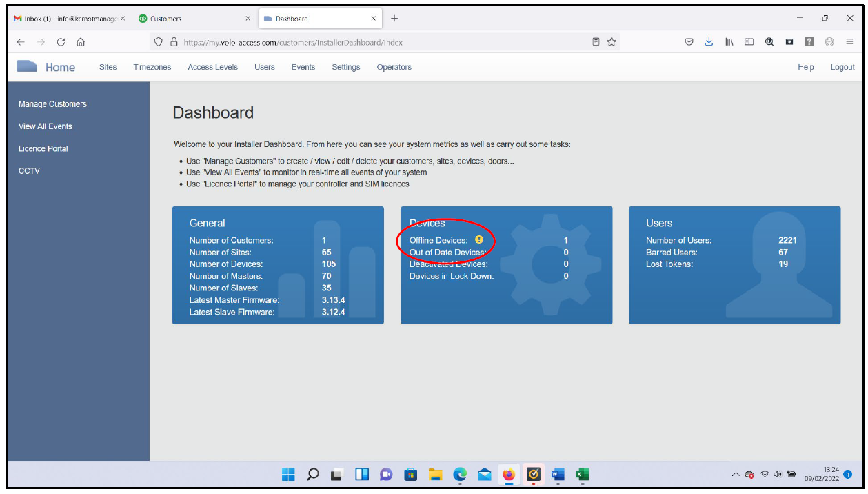Click the help question-mark extension icon
This screenshot has width=868, height=494.
[809, 41]
